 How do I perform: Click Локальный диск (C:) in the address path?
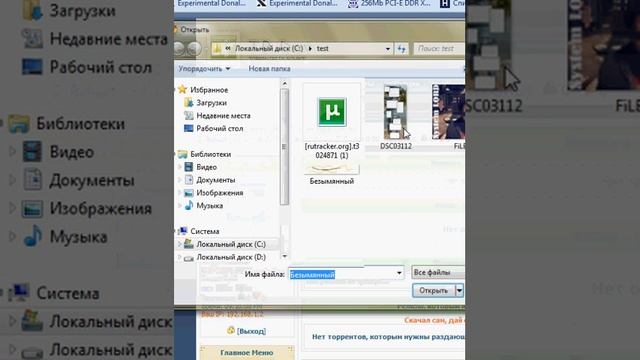[x=269, y=49]
